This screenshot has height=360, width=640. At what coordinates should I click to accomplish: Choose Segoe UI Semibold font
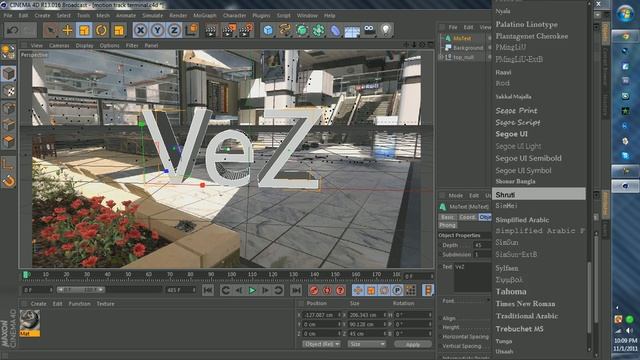point(529,158)
